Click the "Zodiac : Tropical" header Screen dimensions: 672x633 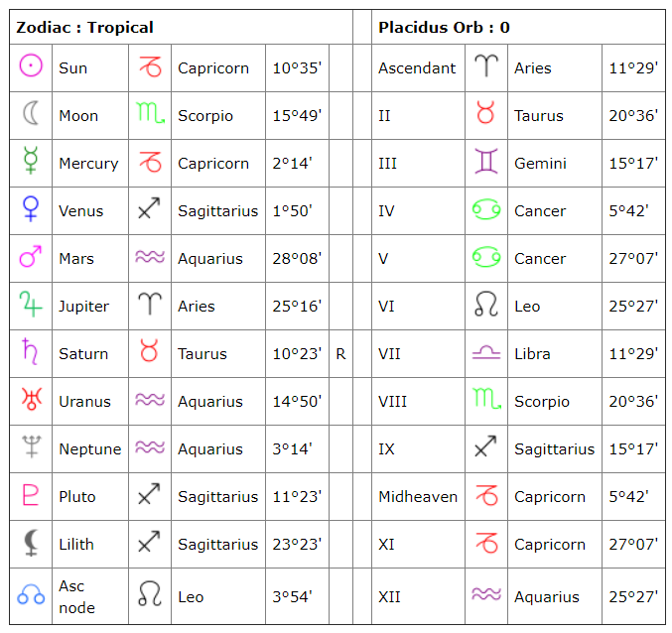click(84, 28)
